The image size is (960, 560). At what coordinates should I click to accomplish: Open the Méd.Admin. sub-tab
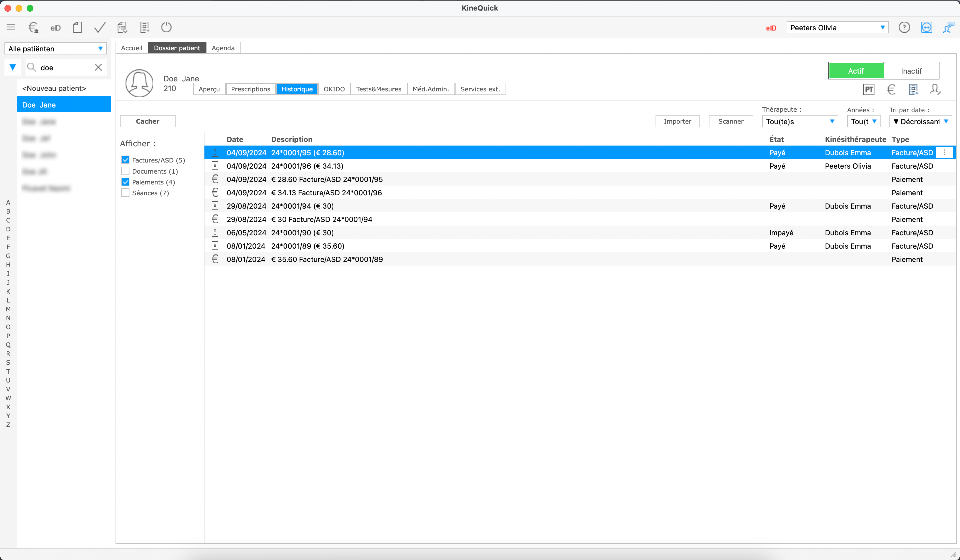click(x=431, y=89)
